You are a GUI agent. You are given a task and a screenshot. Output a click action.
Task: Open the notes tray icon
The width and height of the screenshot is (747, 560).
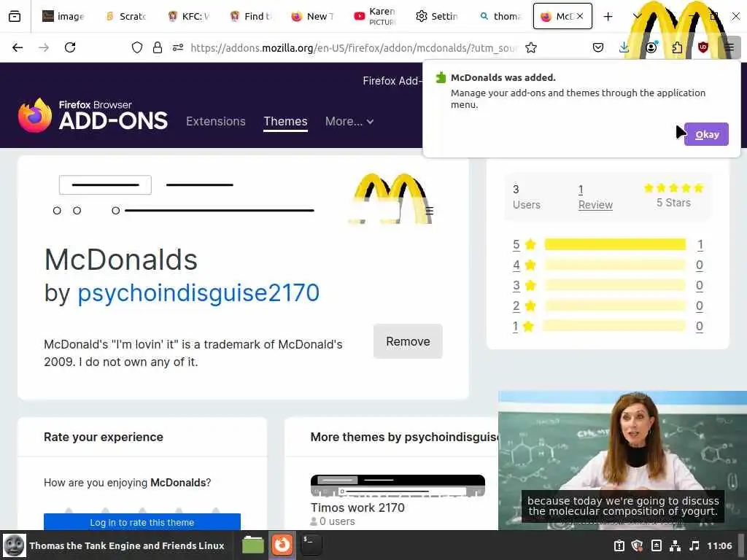click(x=657, y=545)
